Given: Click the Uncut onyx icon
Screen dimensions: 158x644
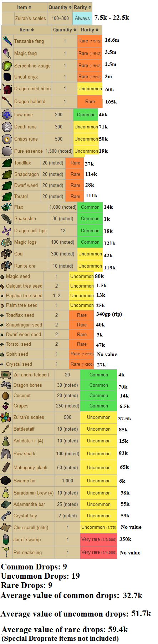Looking at the screenshot, I should pos(7,77).
